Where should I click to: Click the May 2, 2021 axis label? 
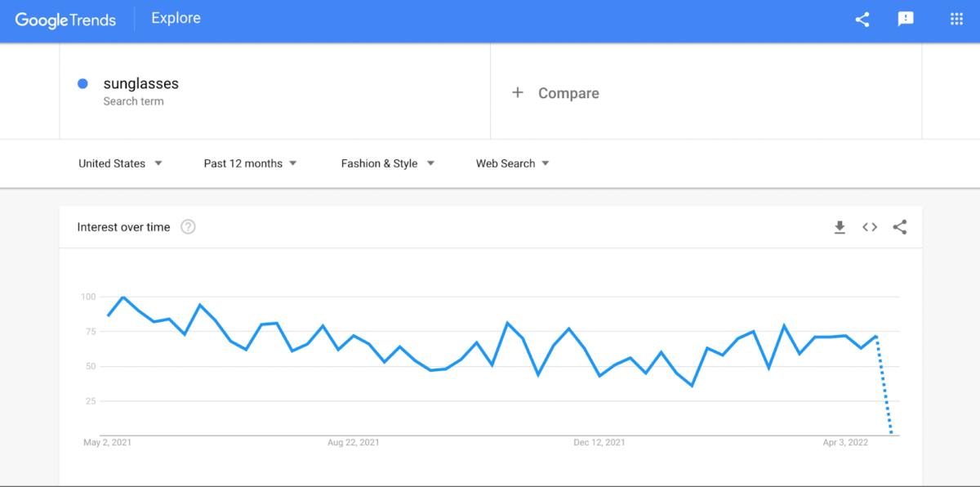point(107,443)
